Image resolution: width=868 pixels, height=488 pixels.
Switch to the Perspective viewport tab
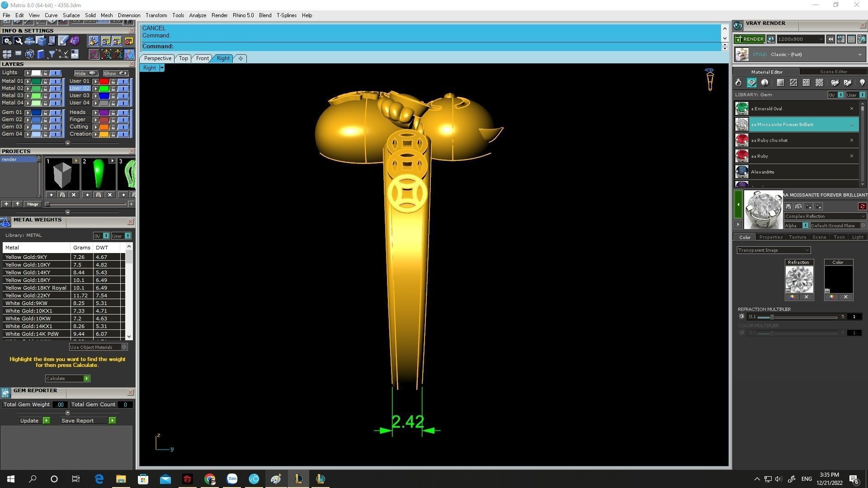(x=157, y=58)
